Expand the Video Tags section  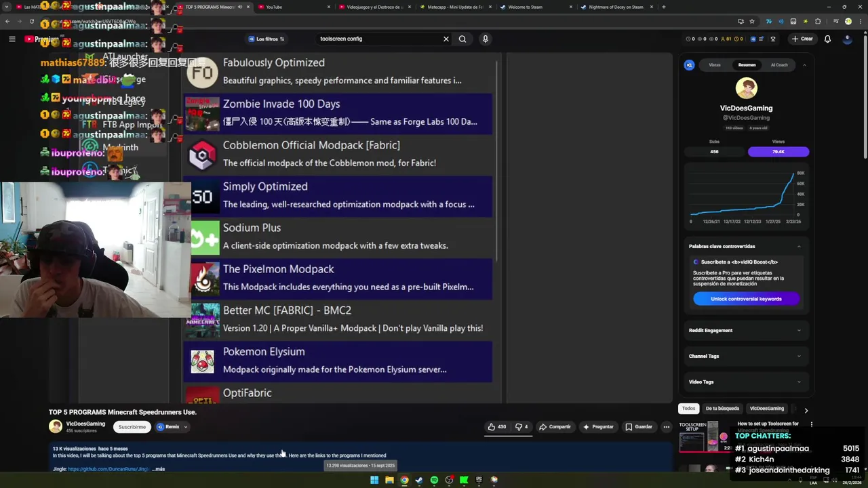(746, 382)
